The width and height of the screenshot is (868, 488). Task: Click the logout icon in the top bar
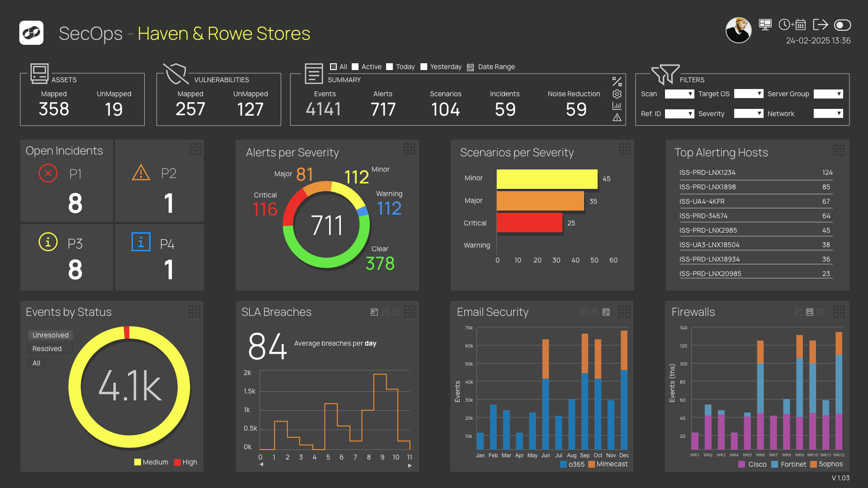click(x=820, y=25)
